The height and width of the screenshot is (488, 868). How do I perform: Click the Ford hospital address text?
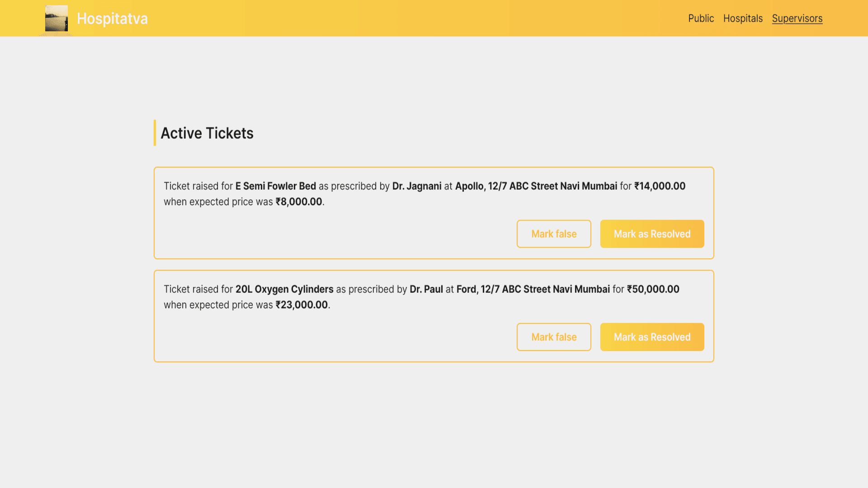tap(533, 289)
